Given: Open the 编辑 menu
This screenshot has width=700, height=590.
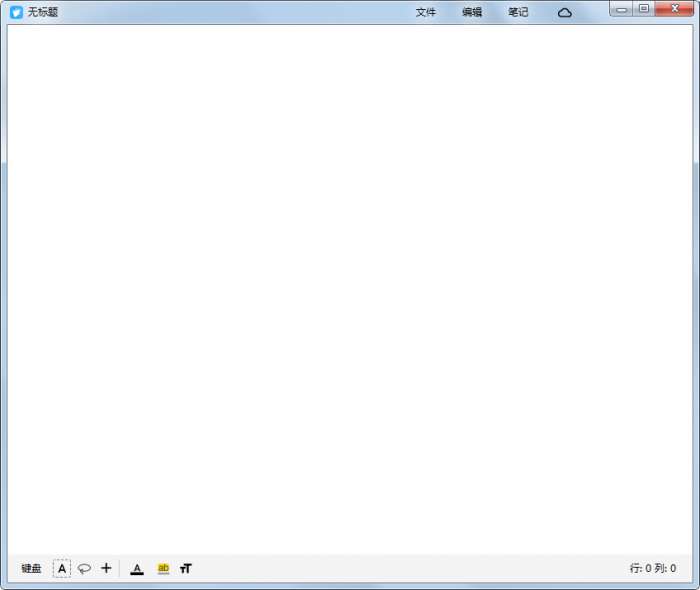Looking at the screenshot, I should pyautogui.click(x=471, y=12).
